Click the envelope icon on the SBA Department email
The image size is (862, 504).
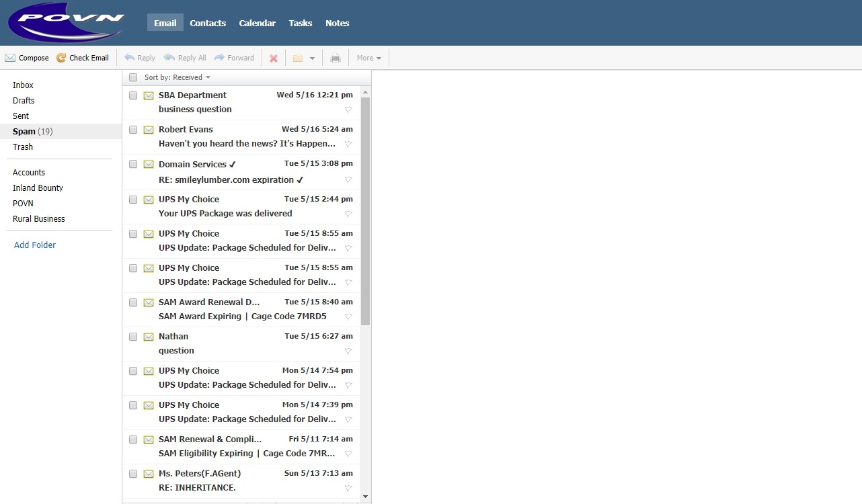[x=148, y=95]
